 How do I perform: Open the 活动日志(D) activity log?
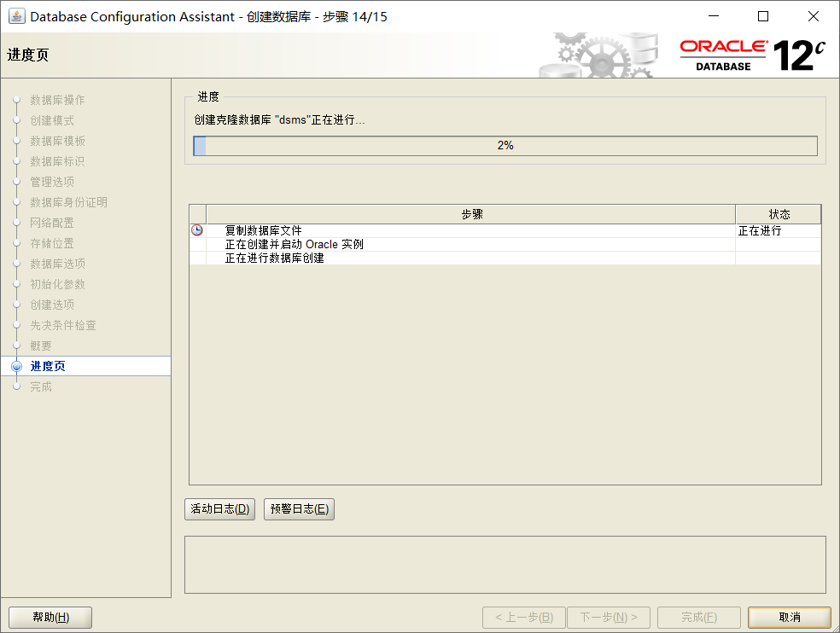tap(219, 509)
